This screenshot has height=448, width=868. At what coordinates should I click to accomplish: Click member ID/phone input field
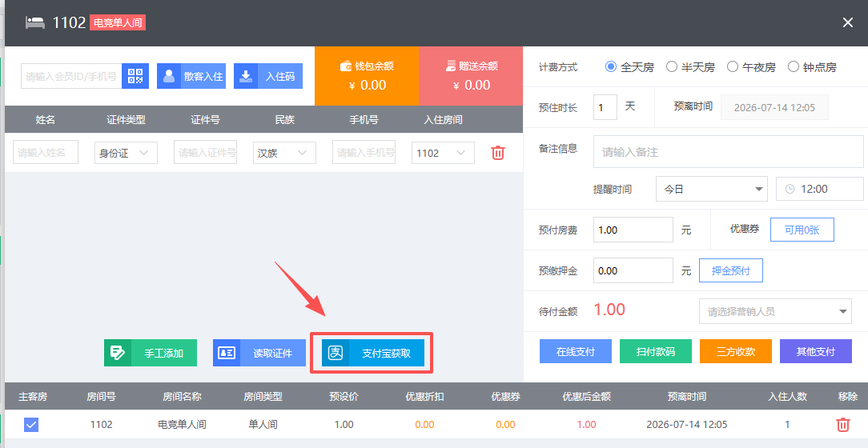pyautogui.click(x=71, y=76)
